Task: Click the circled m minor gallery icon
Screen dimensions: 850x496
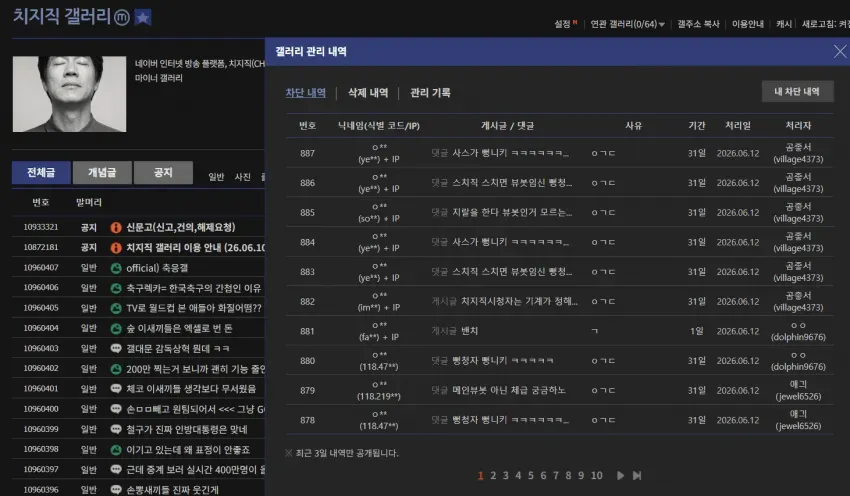Action: pyautogui.click(x=122, y=18)
